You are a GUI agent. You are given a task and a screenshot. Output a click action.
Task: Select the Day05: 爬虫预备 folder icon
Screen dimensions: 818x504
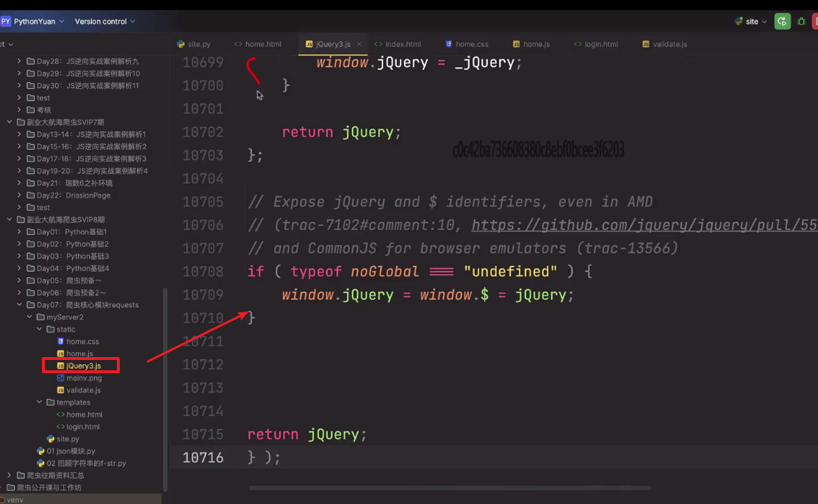pos(30,281)
